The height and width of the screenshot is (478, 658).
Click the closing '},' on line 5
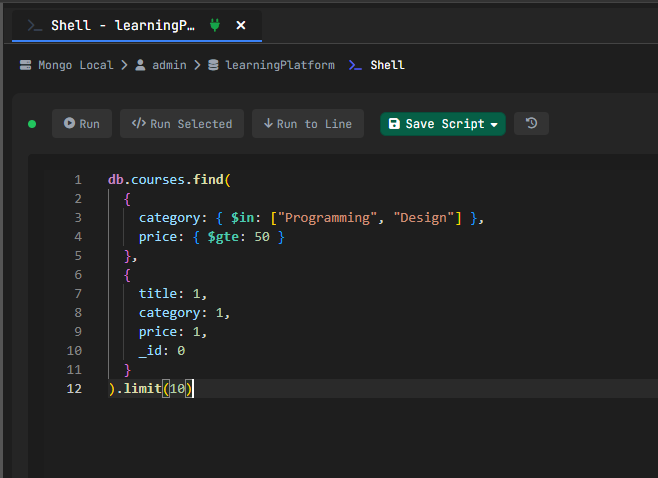[131, 256]
